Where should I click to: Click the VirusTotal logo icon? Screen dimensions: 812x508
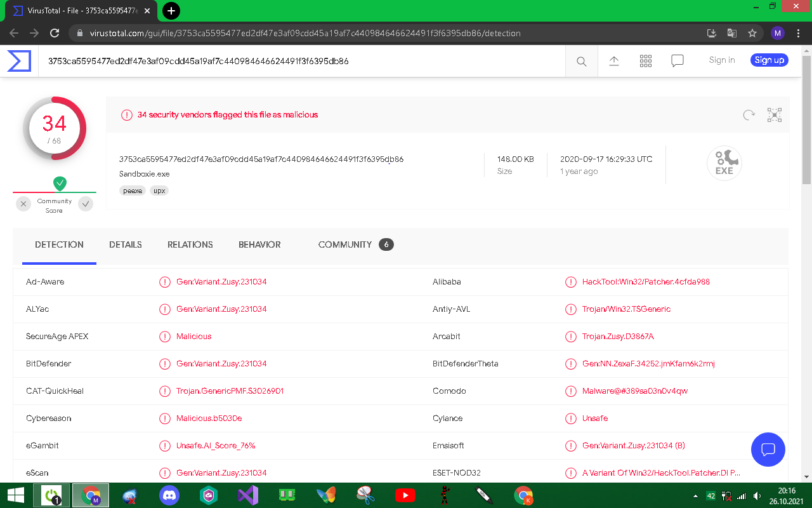[19, 61]
